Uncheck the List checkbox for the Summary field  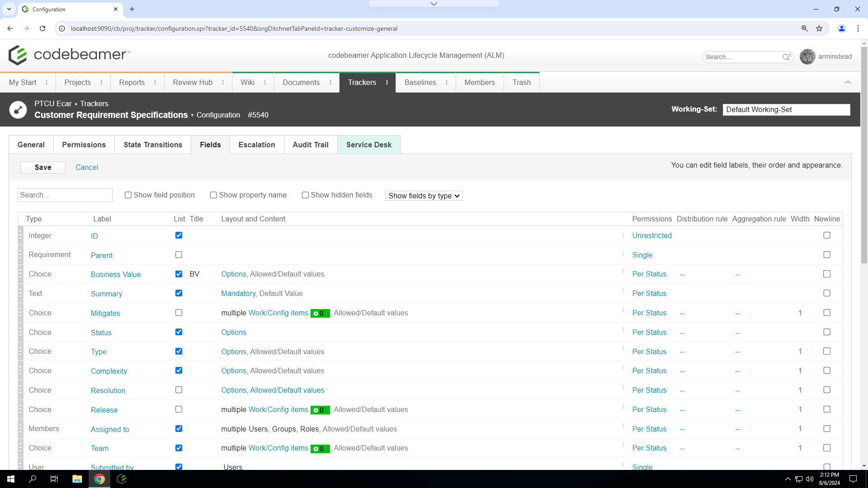point(179,293)
